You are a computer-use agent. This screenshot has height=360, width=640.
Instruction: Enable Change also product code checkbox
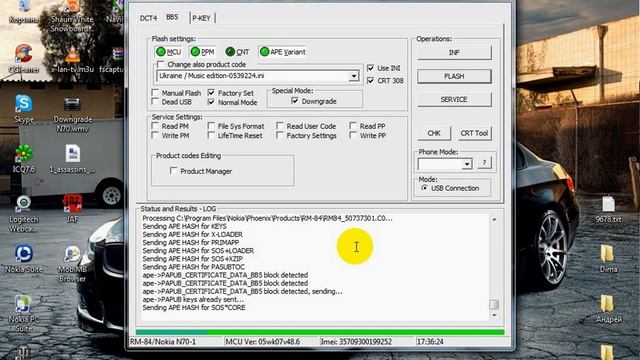[160, 64]
